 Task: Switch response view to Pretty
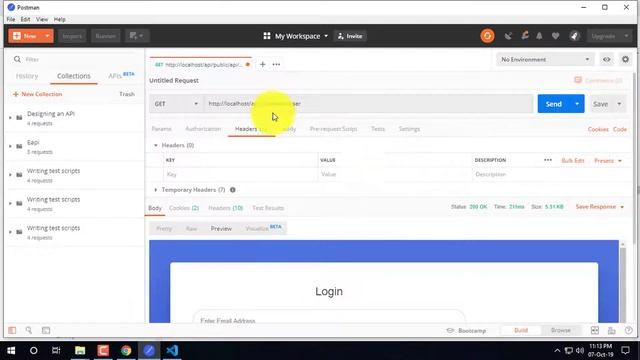point(164,229)
